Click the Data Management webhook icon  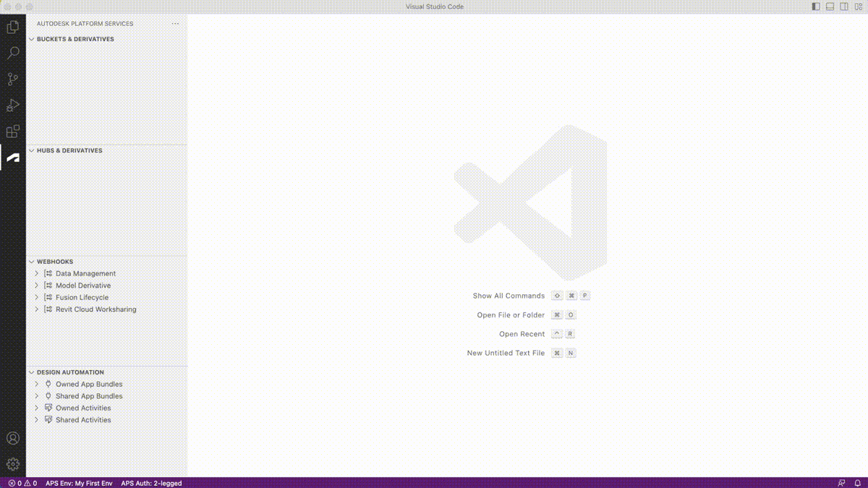48,273
